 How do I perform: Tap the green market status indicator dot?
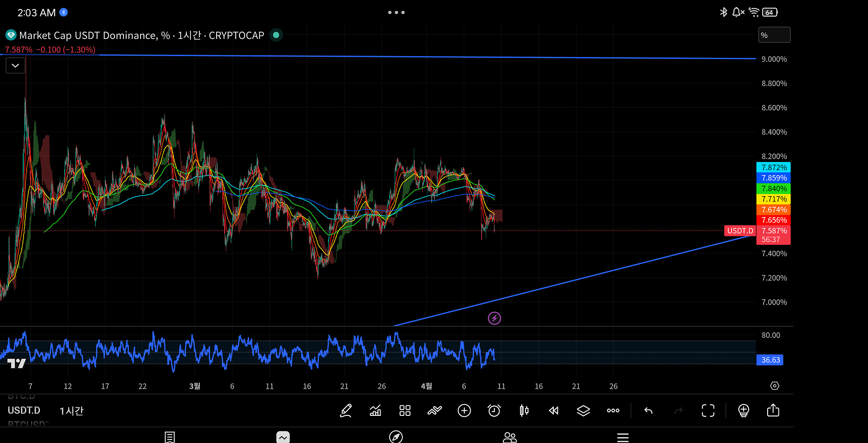tap(276, 35)
